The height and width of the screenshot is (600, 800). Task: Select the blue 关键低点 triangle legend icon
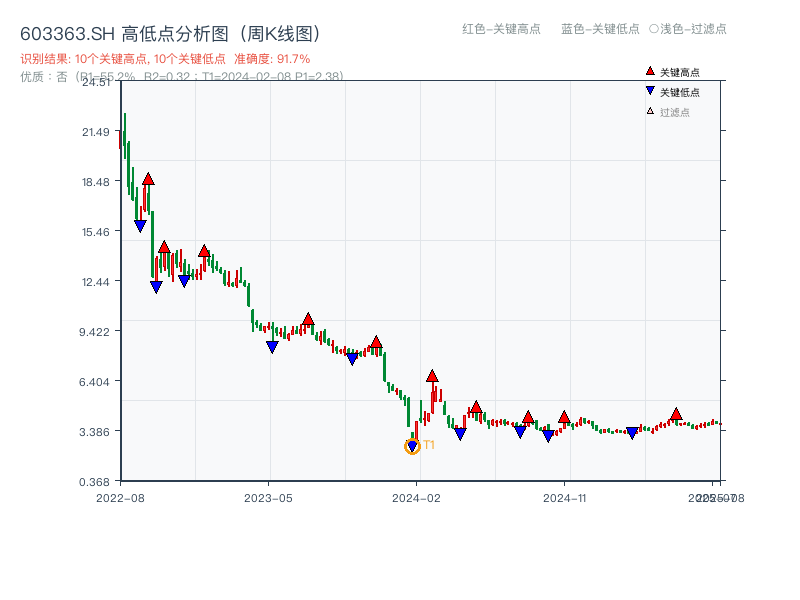pos(648,90)
